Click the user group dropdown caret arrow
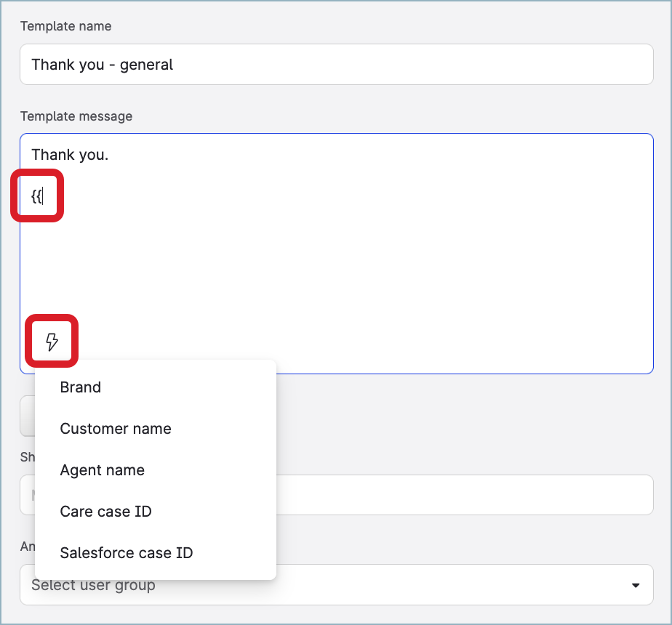672x625 pixels. 636,585
